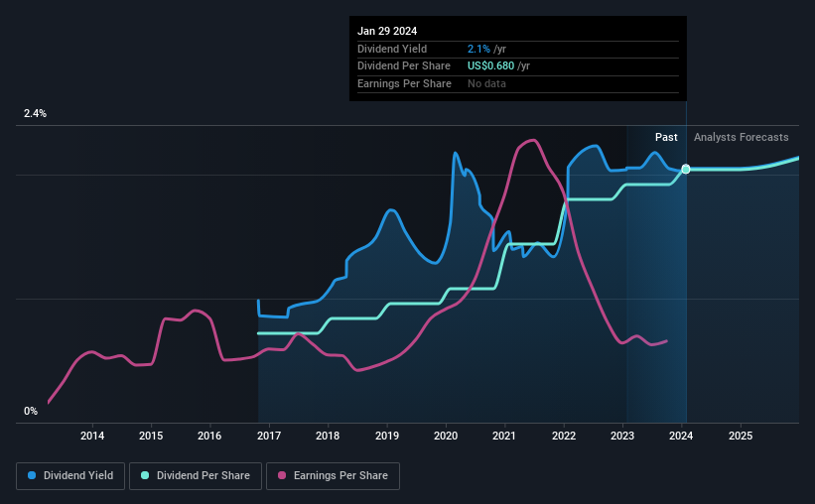Click the 2022 year label on the axis
This screenshot has width=815, height=504.
click(x=564, y=436)
